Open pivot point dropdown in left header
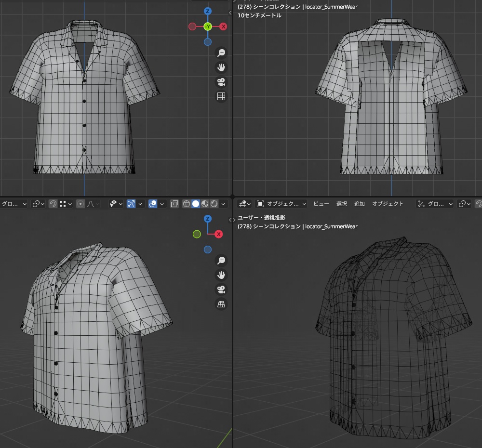Screen dimensions: 482x448 pyautogui.click(x=39, y=204)
